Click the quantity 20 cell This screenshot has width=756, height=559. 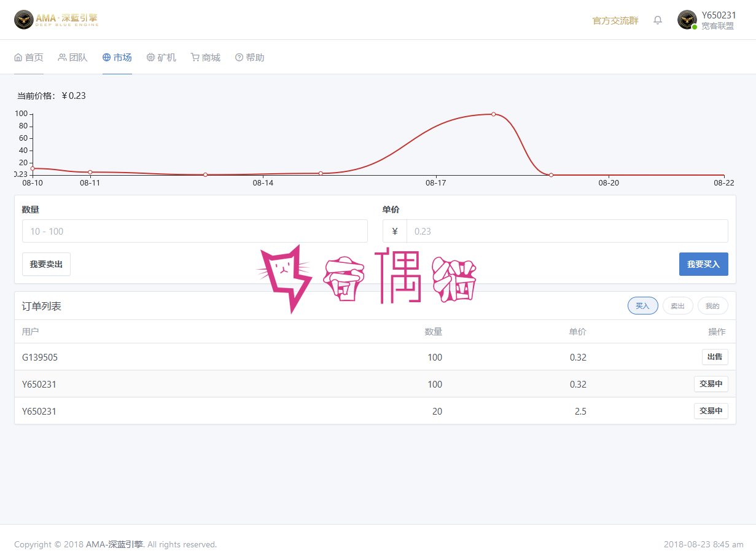pos(437,412)
